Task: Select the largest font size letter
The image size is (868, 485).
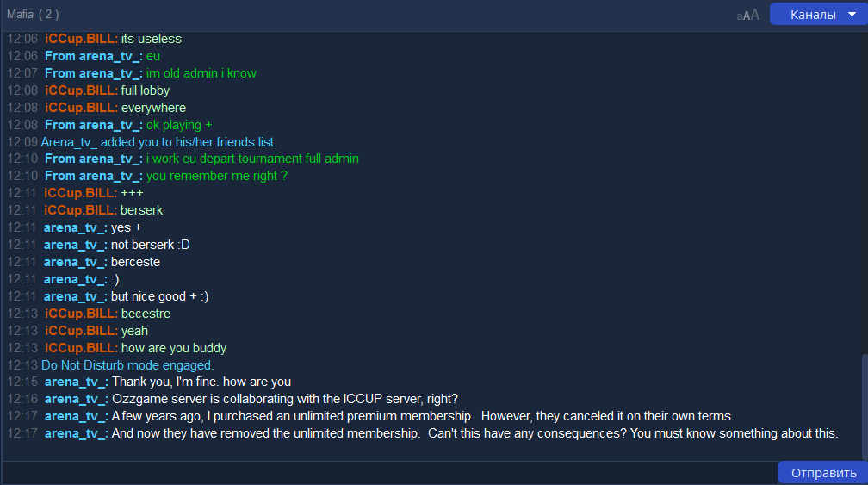Action: coord(755,15)
